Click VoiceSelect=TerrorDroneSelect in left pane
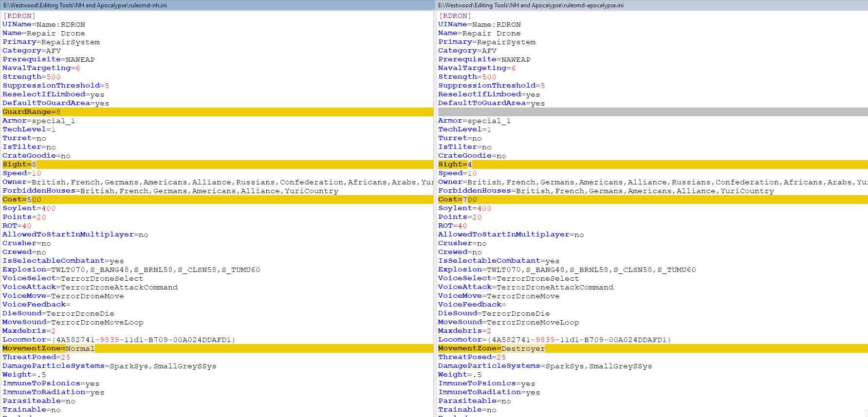868x417 pixels. [x=73, y=278]
